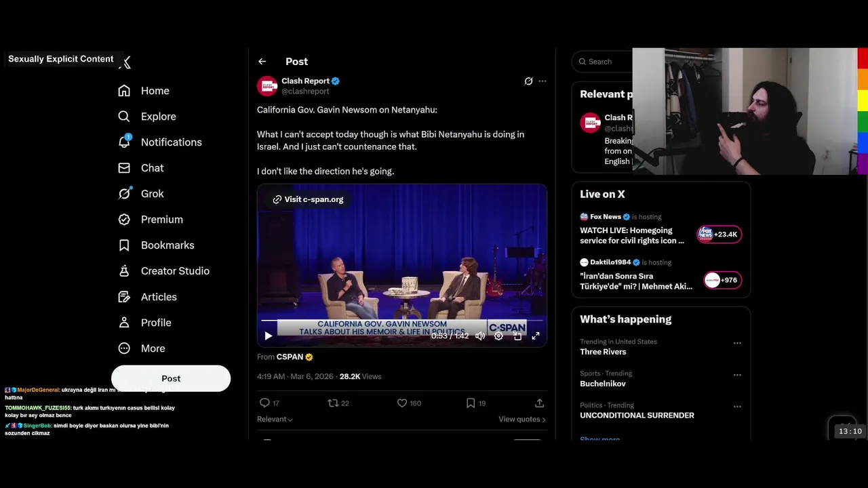Mute the video with the speaker icon
The height and width of the screenshot is (488, 868).
[x=480, y=335]
